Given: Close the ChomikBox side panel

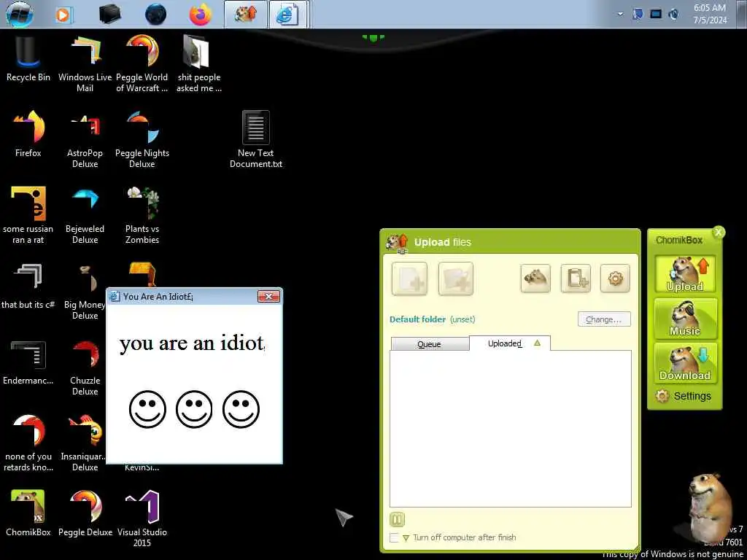Looking at the screenshot, I should tap(718, 233).
